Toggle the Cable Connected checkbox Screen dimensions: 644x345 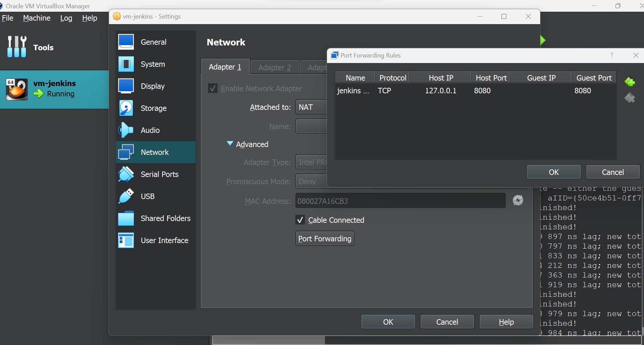(x=300, y=220)
